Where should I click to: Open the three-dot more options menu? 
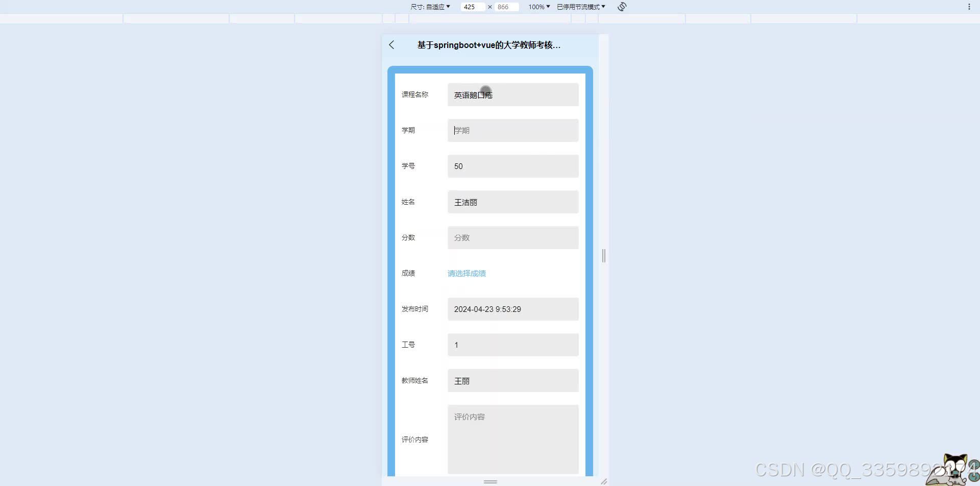(969, 7)
